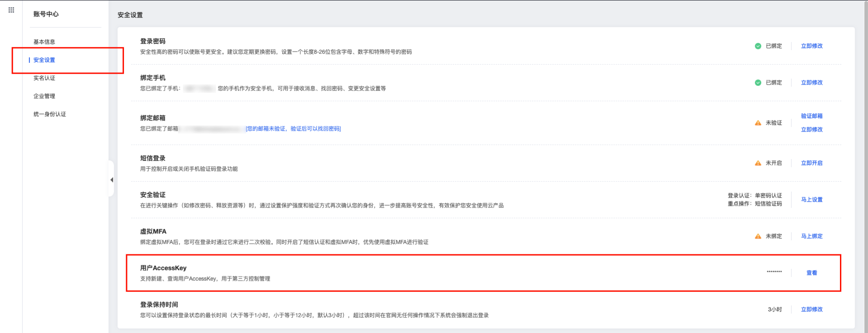This screenshot has height=333, width=868.
Task: Click warning icon for SMS login status
Action: [x=758, y=163]
